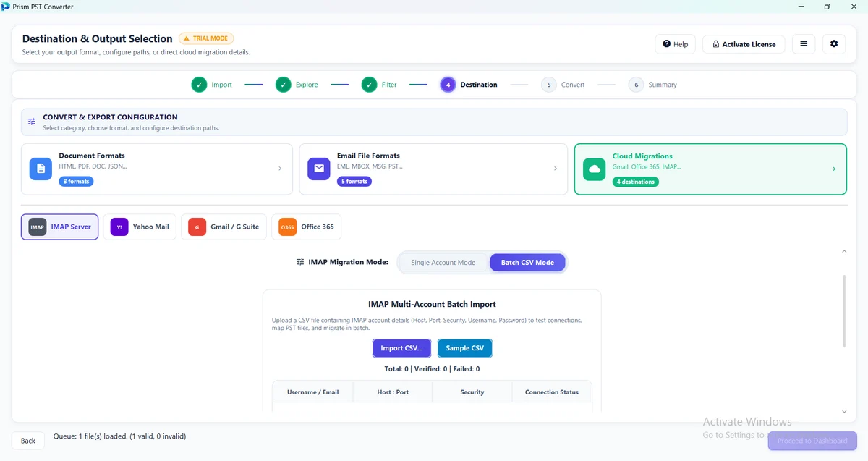Image resolution: width=868 pixels, height=461 pixels.
Task: Expand Cloud Migrations chevron
Action: click(834, 169)
